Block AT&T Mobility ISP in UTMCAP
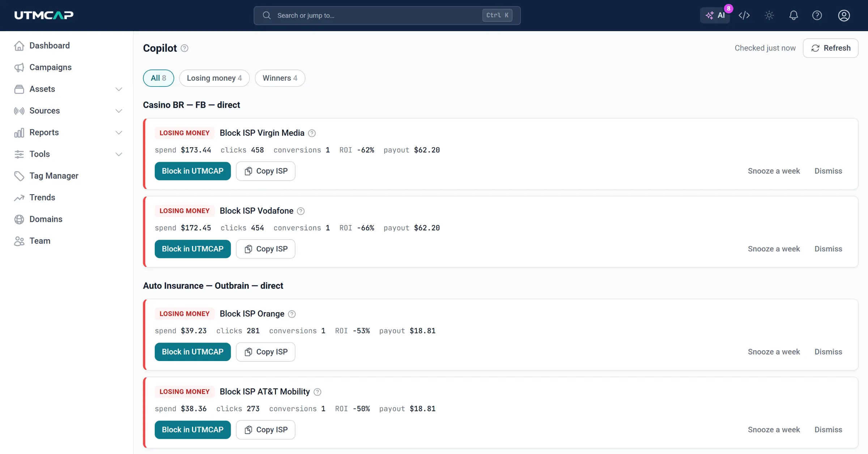The image size is (868, 454). click(x=193, y=430)
